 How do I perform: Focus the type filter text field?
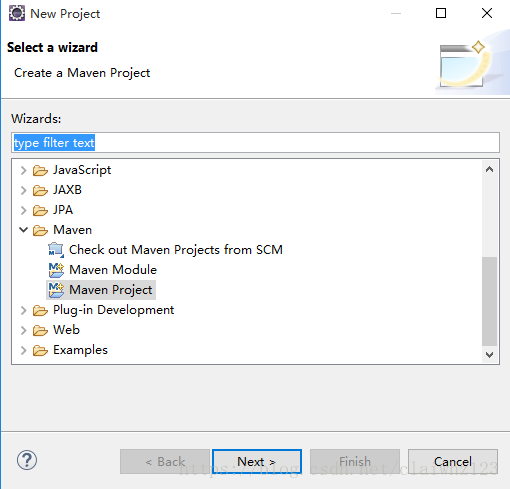coord(255,143)
